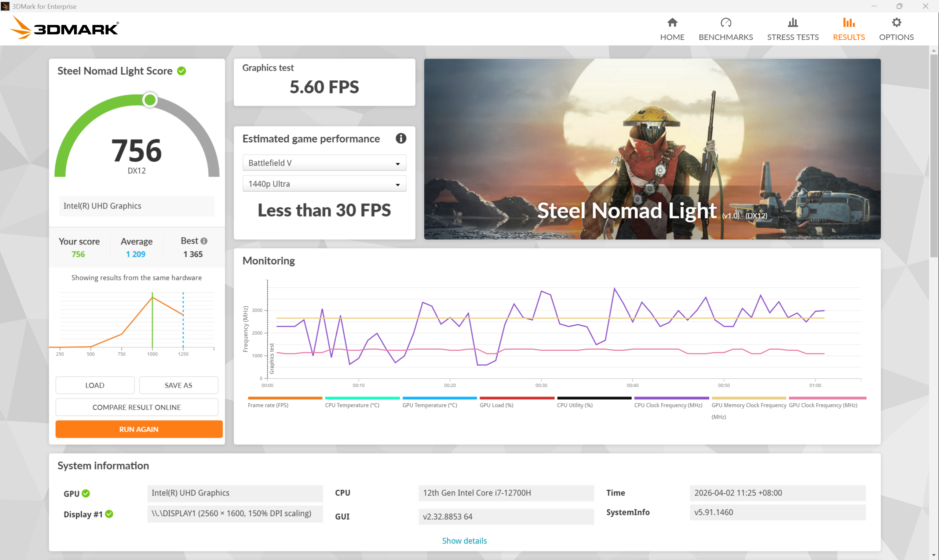Click the 3DMark logo
Screen dimensions: 939x560
point(64,28)
